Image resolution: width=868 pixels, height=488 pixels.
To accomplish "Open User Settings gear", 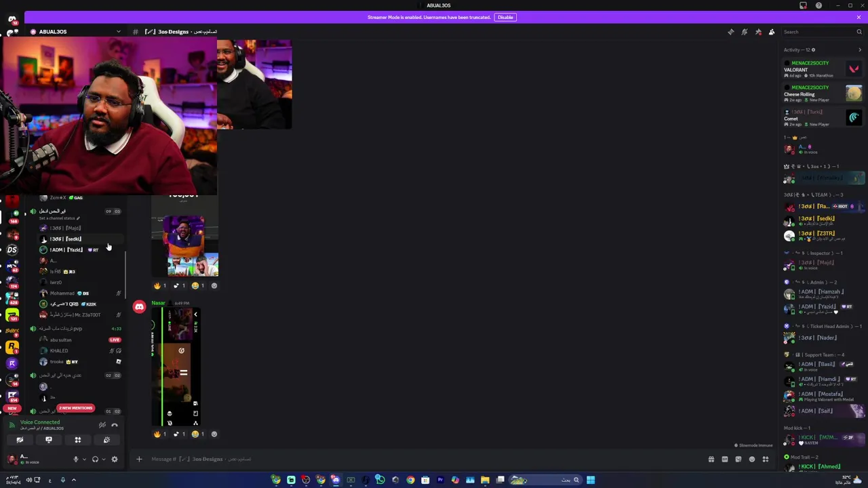I will pyautogui.click(x=114, y=460).
